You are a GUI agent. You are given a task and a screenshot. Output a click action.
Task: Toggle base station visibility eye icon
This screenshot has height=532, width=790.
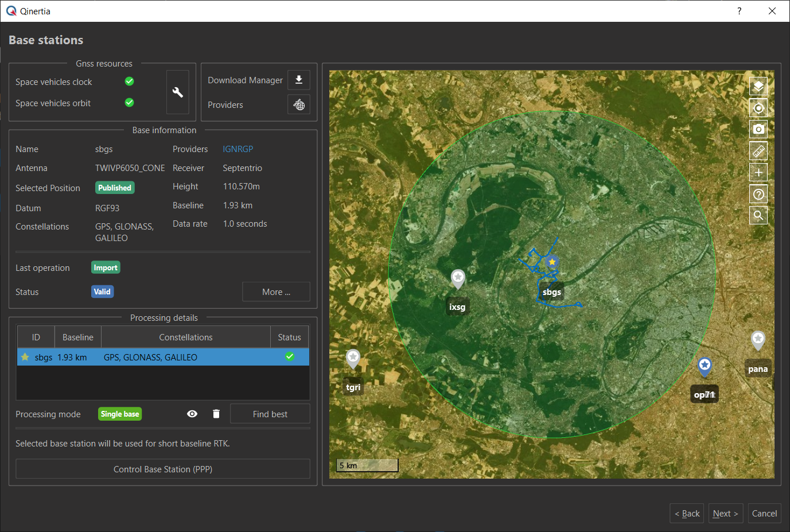[192, 414]
